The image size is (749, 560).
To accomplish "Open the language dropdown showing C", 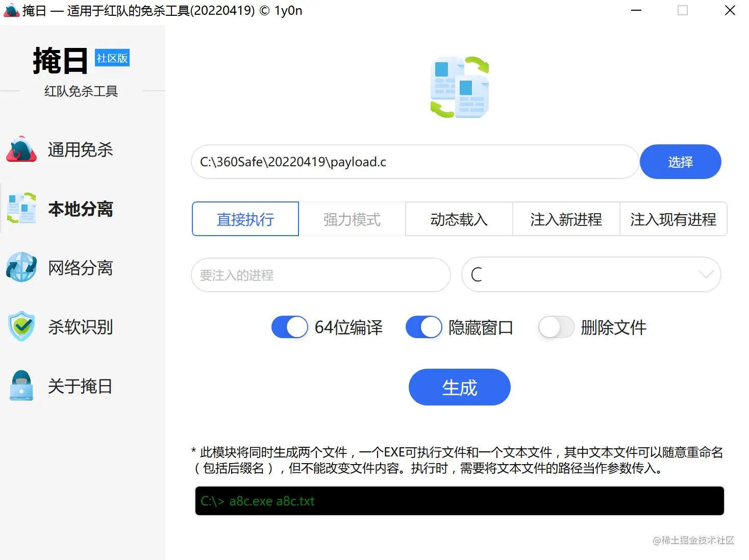I will point(591,274).
